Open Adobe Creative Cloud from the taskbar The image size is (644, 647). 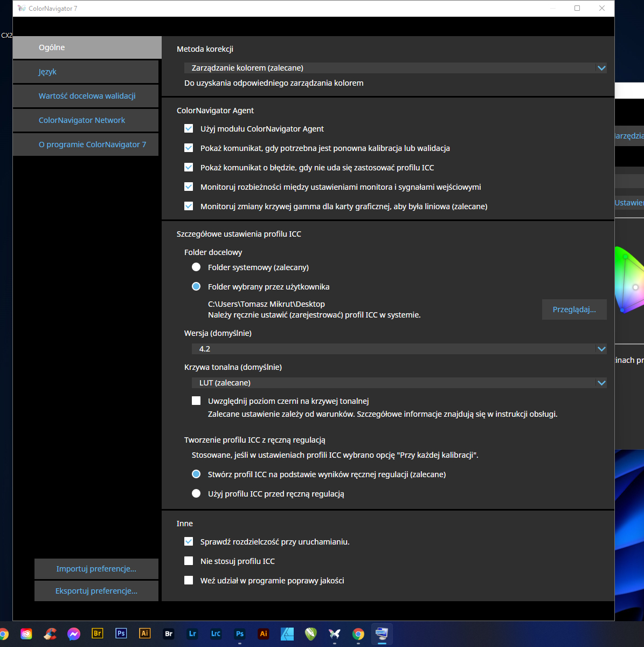point(26,634)
